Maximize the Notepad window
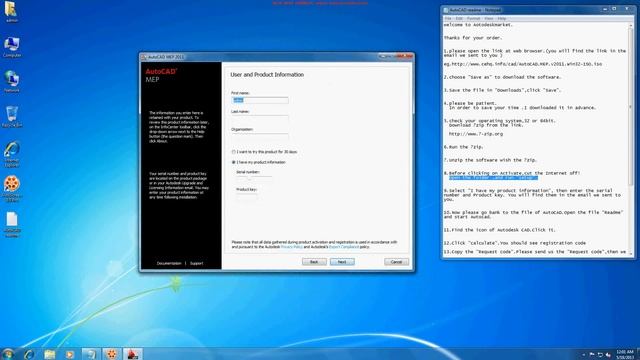 (x=614, y=9)
